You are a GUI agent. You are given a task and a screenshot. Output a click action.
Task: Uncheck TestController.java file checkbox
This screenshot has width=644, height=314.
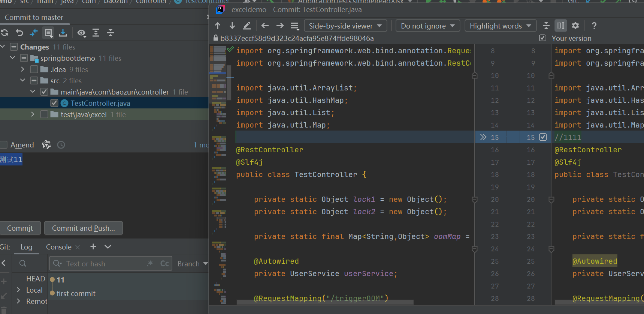(54, 103)
